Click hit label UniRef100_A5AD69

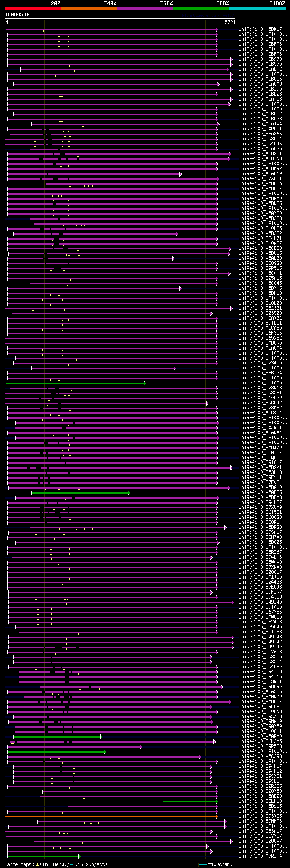(x=260, y=174)
